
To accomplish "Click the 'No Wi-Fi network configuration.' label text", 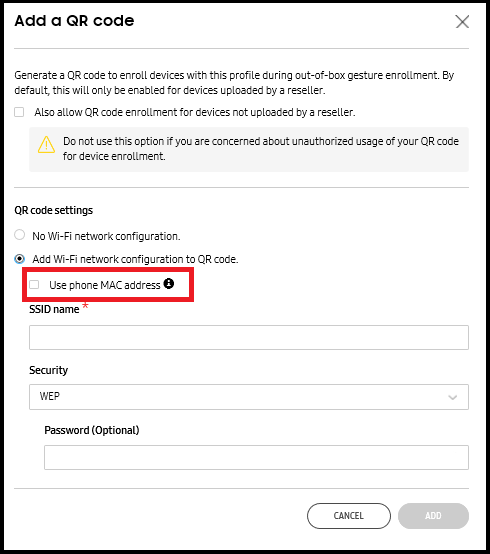I will tap(106, 236).
